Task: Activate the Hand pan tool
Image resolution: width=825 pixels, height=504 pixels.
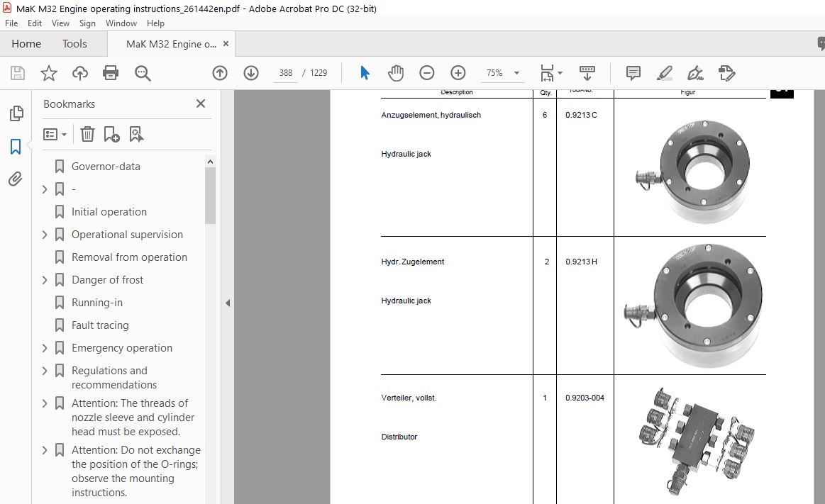Action: (396, 73)
